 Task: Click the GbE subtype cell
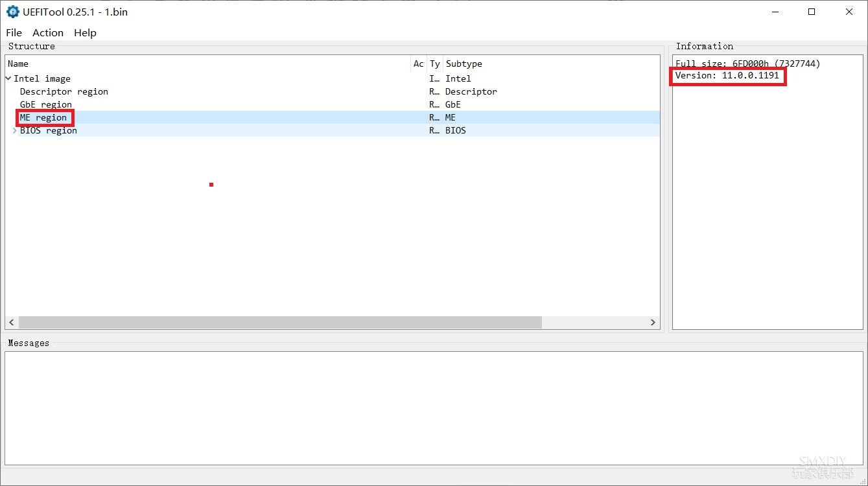coord(453,104)
